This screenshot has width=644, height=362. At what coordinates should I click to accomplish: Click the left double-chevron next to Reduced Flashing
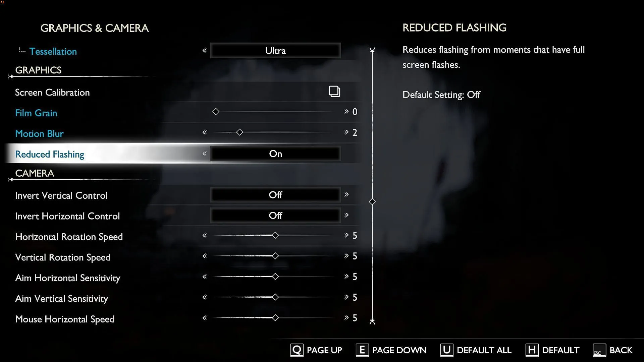pyautogui.click(x=204, y=154)
